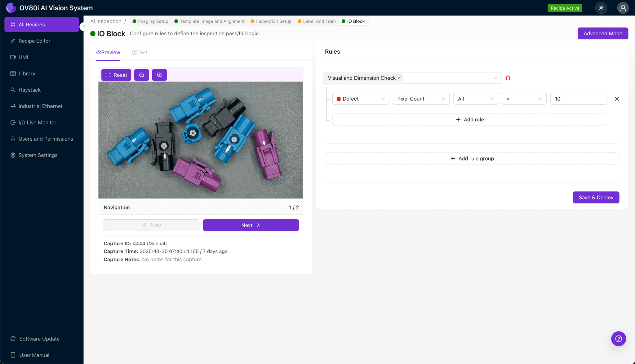The height and width of the screenshot is (364, 635).
Task: Select the zoom out tool in the preview toolbar
Action: (141, 75)
